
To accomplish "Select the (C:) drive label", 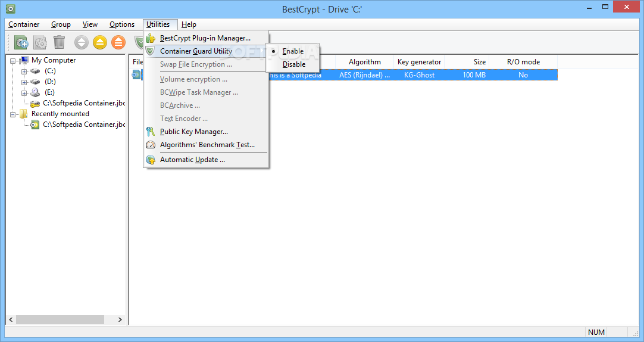I will (50, 71).
